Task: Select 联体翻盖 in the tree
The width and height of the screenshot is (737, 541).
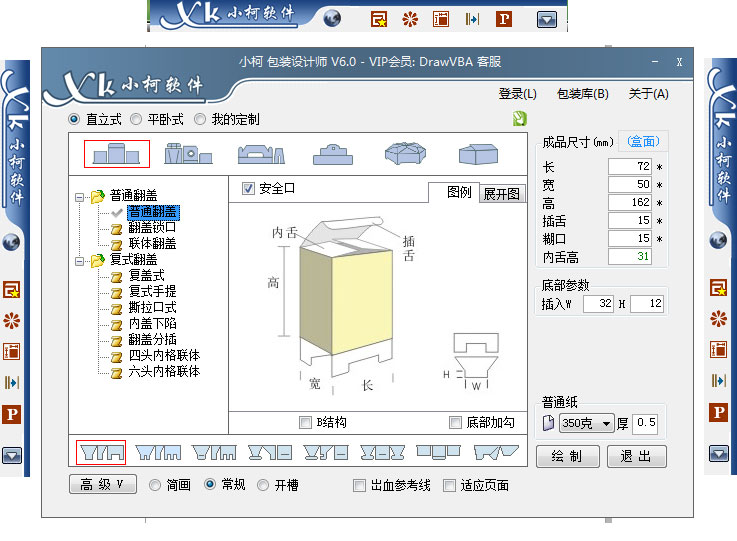Action: click(x=152, y=243)
